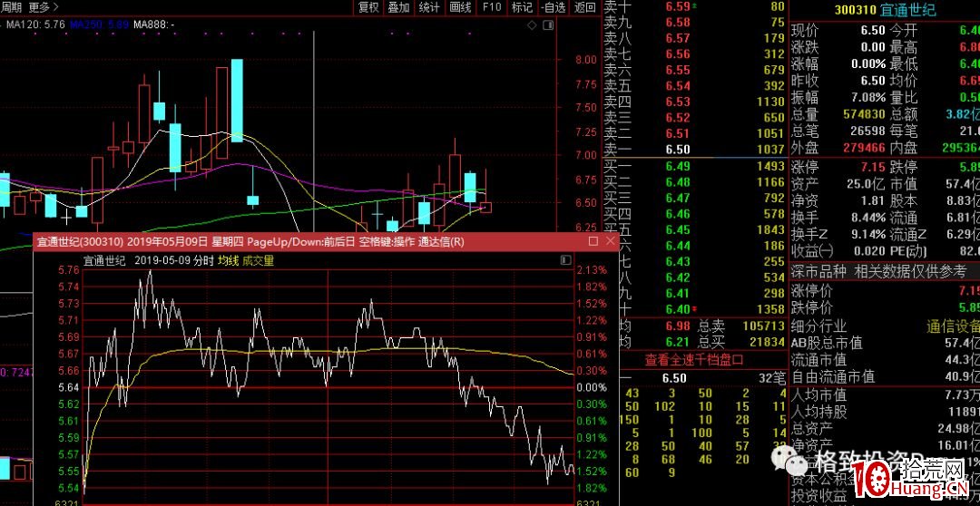Click the 300310 宜通世纪 stock title
Image resolution: width=980 pixels, height=506 pixels.
[x=886, y=10]
